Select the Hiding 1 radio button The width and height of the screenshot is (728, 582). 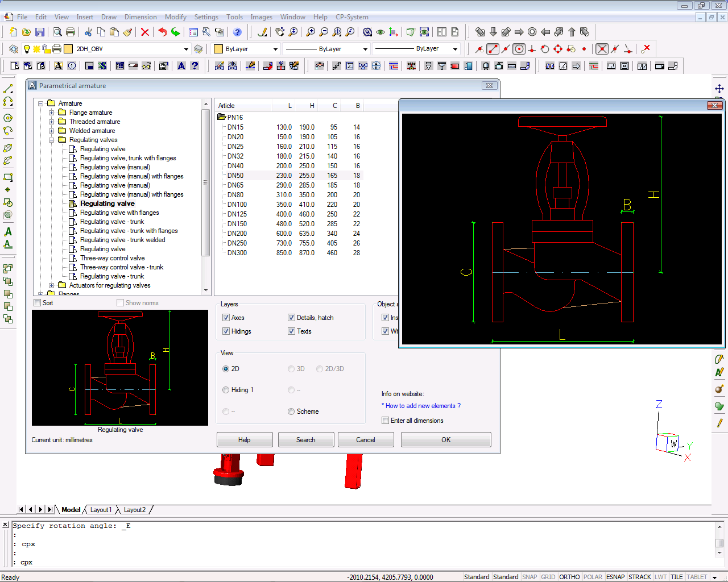coord(226,390)
